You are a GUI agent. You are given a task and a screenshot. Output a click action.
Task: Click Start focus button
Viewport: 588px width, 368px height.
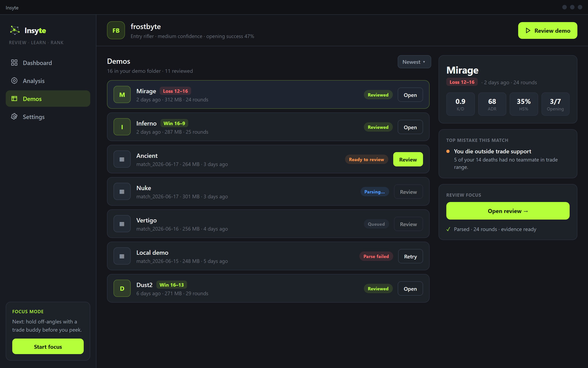pos(48,346)
